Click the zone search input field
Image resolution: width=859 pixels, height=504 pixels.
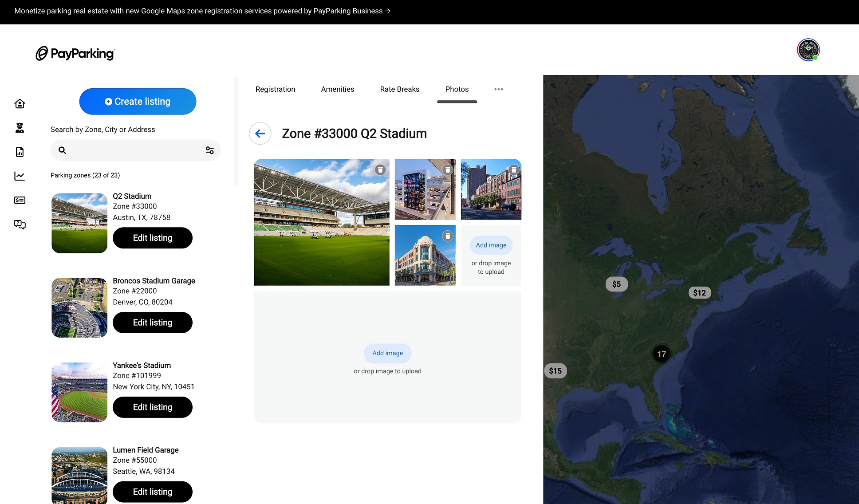133,150
